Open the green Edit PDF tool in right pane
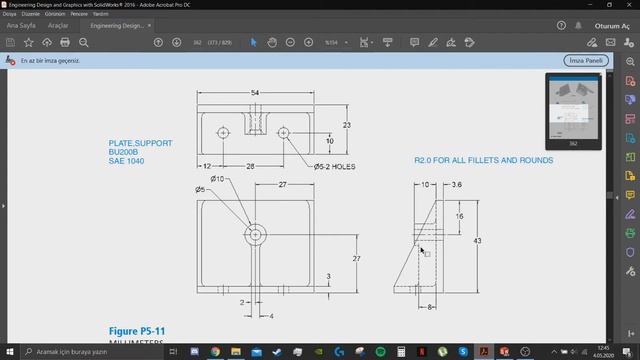This screenshot has width=640, height=360. (630, 157)
